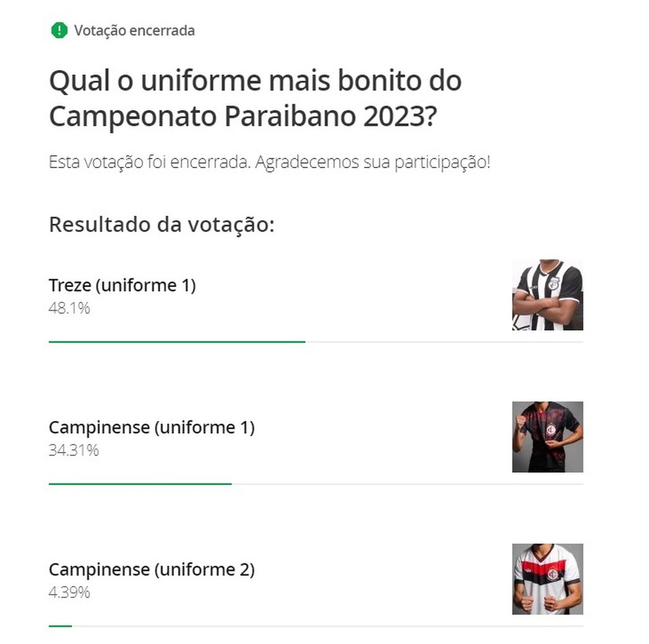Select the "Campinense (uniforme 2)" result label
Image resolution: width=649 pixels, height=644 pixels.
pyautogui.click(x=152, y=569)
